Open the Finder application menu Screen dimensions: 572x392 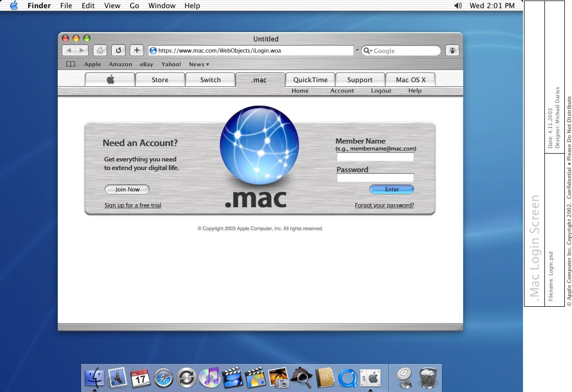coord(39,6)
